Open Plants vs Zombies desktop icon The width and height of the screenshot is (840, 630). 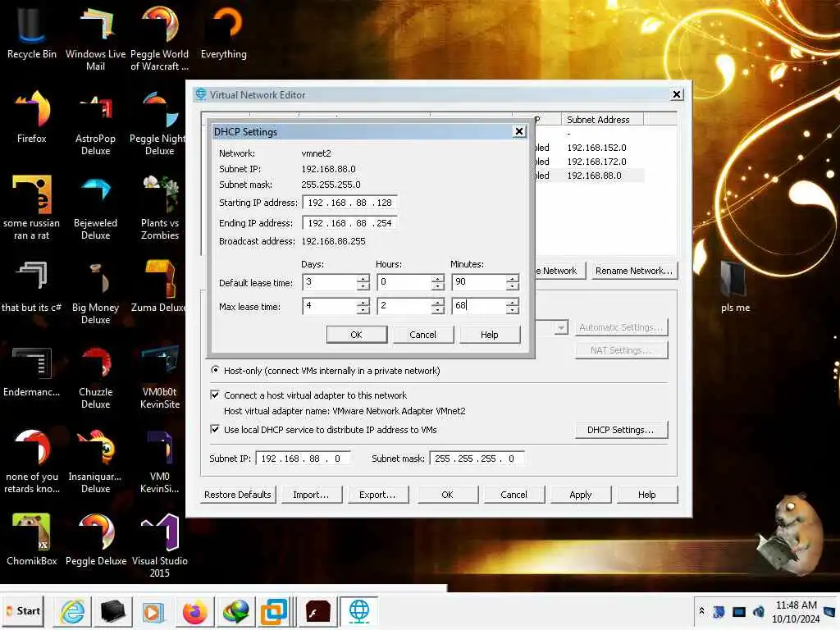[x=160, y=207]
